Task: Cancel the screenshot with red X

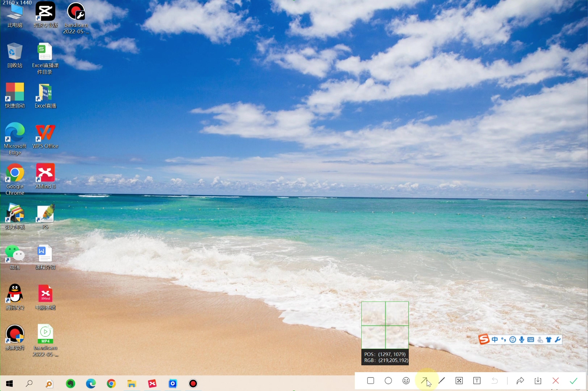Action: 556,381
